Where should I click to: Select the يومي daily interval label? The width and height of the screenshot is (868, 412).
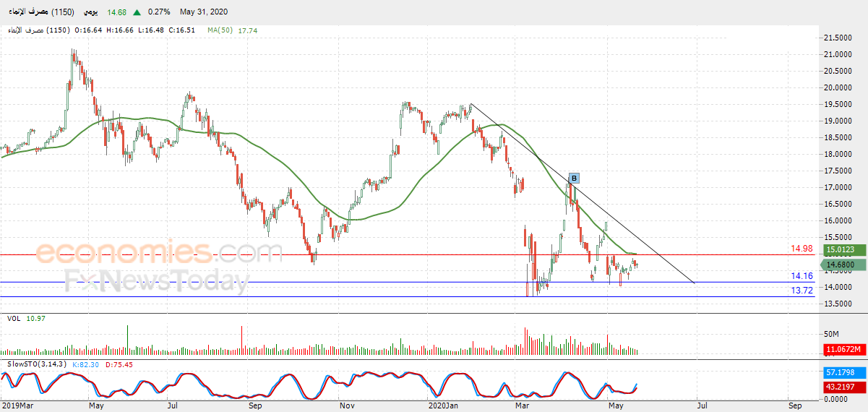click(x=89, y=12)
